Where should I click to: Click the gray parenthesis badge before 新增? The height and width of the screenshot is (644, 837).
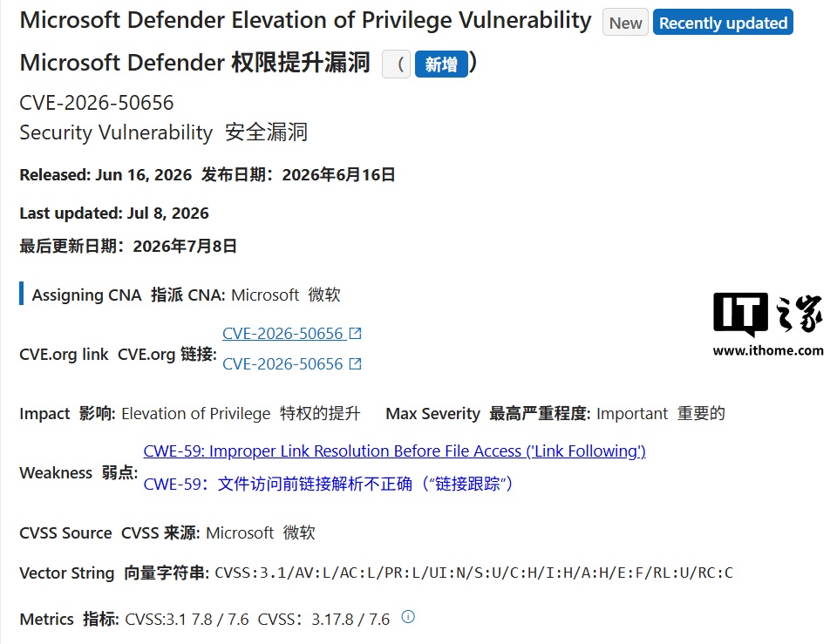396,64
